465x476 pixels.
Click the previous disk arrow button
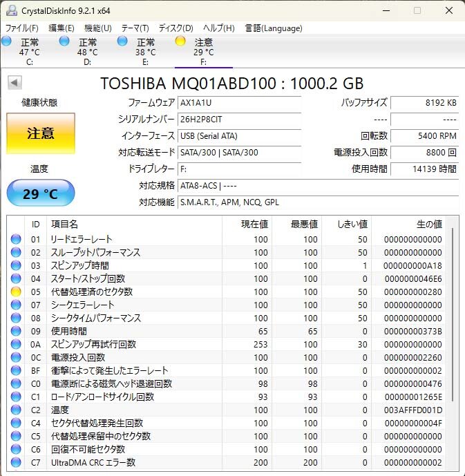pos(15,83)
